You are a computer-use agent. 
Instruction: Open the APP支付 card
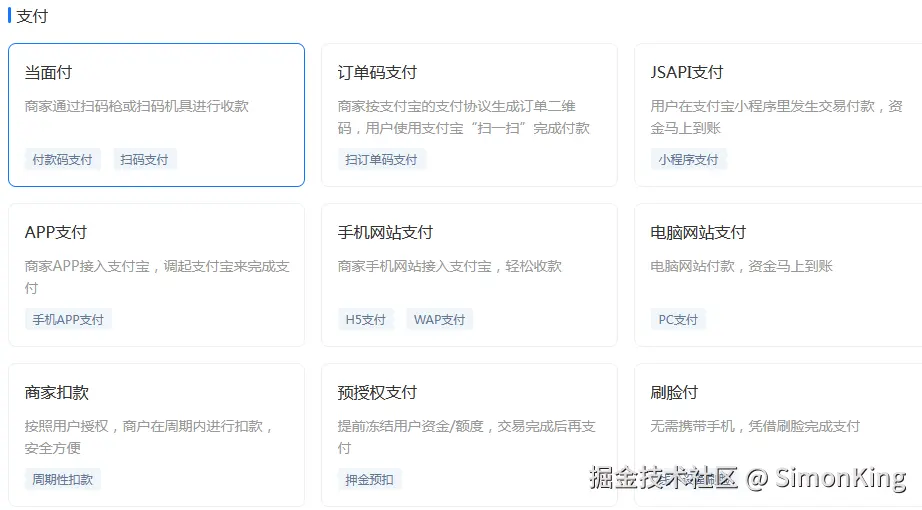coord(156,275)
